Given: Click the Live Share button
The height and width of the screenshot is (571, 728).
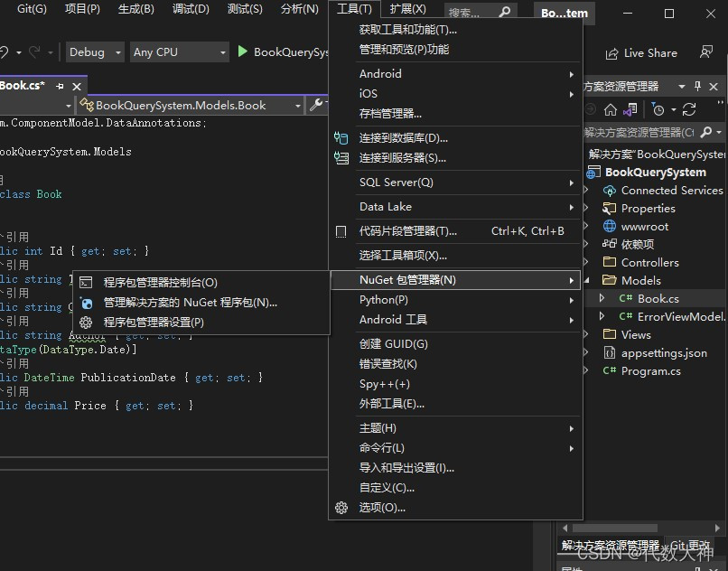Looking at the screenshot, I should click(x=641, y=53).
